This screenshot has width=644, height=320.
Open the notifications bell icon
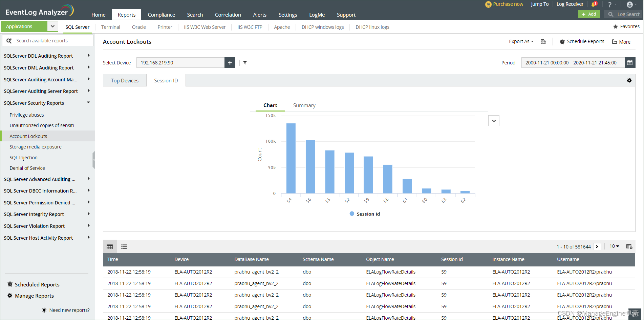594,4
